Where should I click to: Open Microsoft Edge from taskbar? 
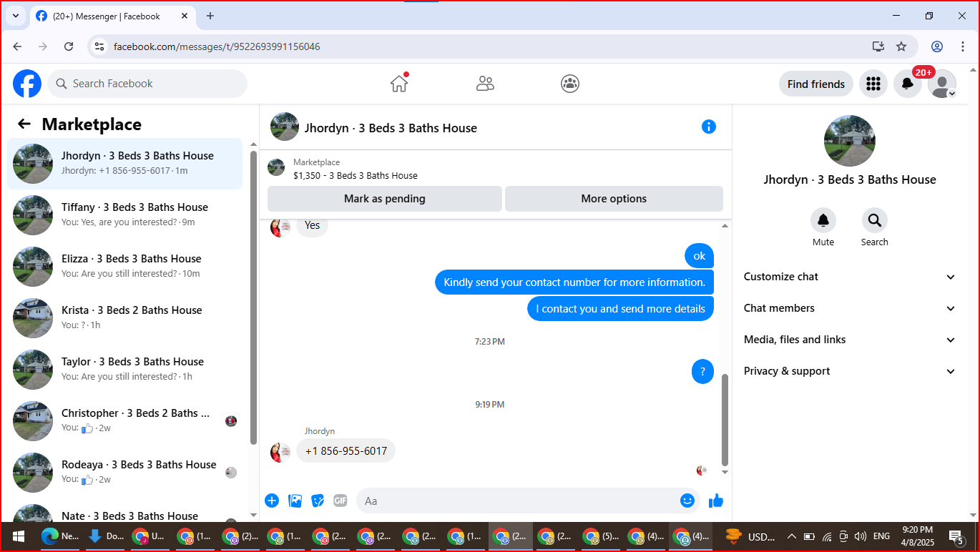click(60, 536)
